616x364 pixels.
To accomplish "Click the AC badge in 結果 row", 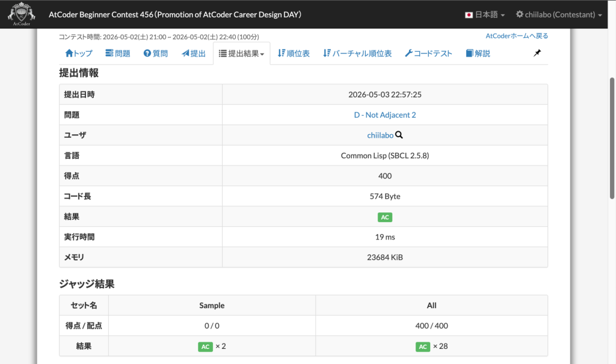I will 384,217.
